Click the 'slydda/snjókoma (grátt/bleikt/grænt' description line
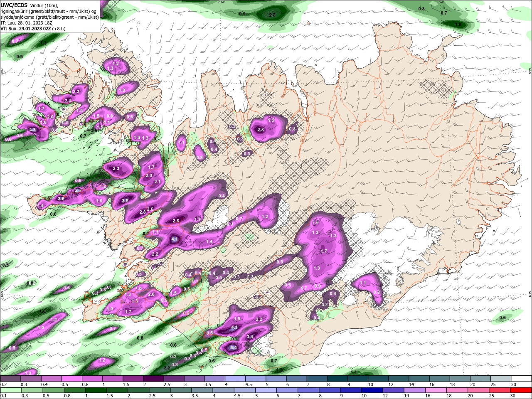This screenshot has height=399, width=532. [x=49, y=17]
